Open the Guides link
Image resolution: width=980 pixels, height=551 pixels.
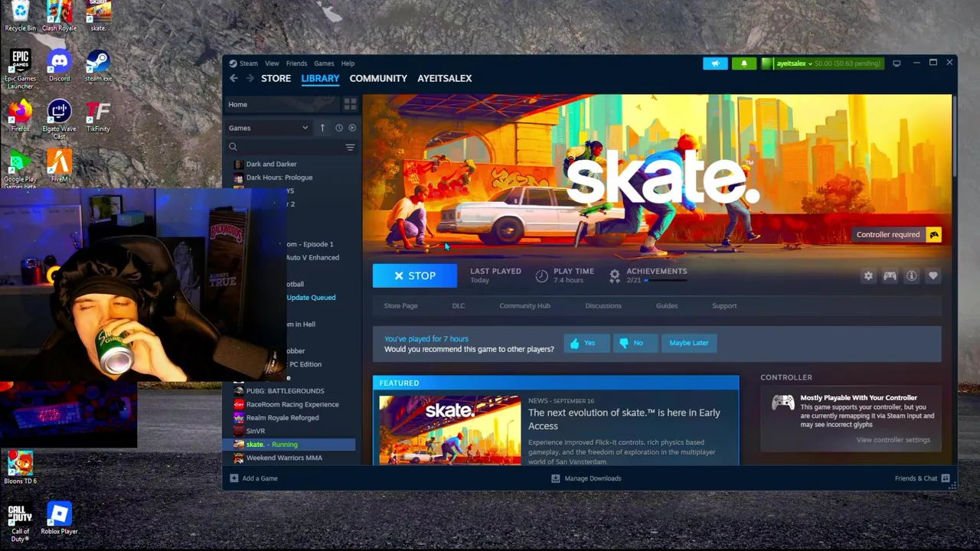click(x=666, y=306)
